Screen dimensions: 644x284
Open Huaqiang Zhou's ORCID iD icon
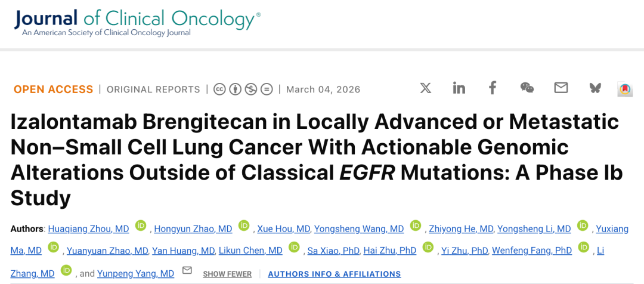[x=141, y=226]
